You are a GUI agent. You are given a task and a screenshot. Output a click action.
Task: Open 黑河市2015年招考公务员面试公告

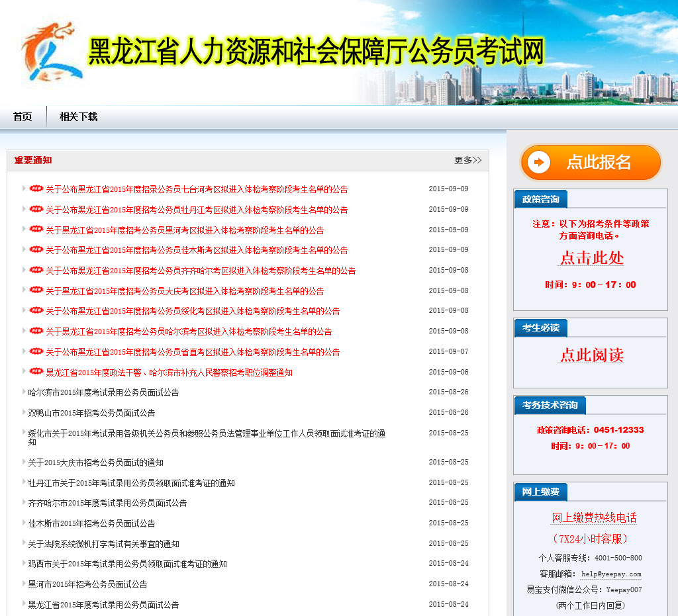click(88, 584)
